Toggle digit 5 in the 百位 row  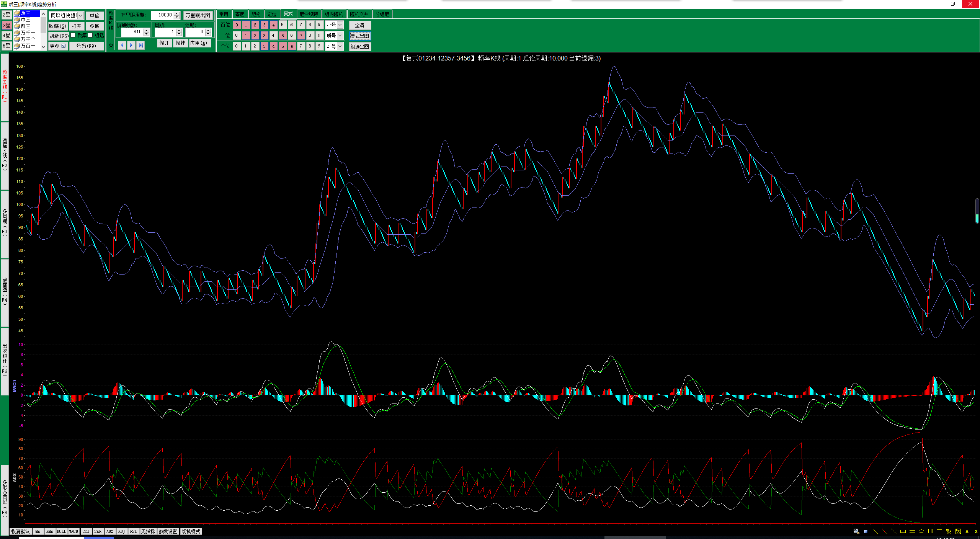tap(283, 25)
